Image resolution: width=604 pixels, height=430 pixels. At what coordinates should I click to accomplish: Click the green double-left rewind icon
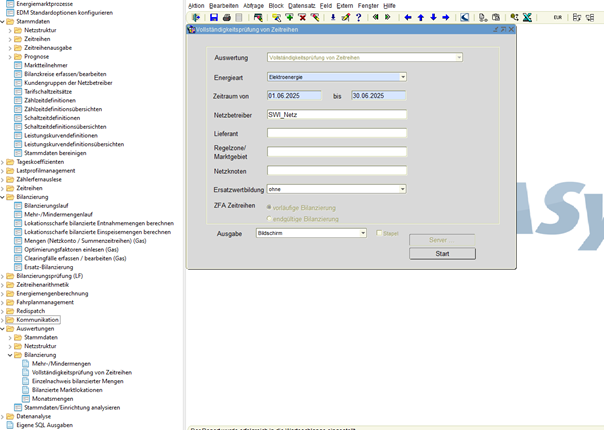[376, 17]
